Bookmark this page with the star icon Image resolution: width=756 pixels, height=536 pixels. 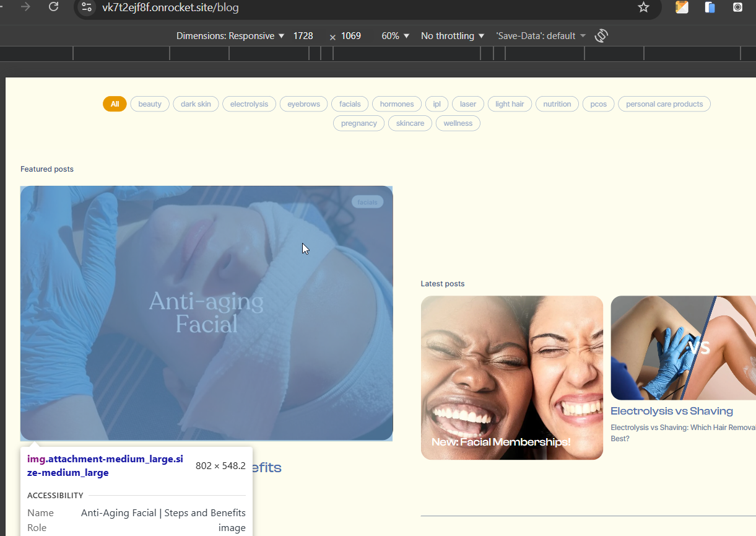click(x=643, y=7)
